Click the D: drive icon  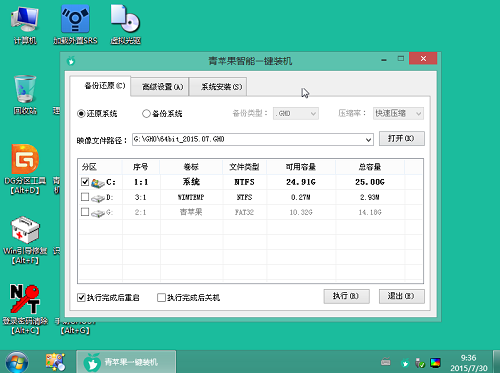click(x=98, y=198)
